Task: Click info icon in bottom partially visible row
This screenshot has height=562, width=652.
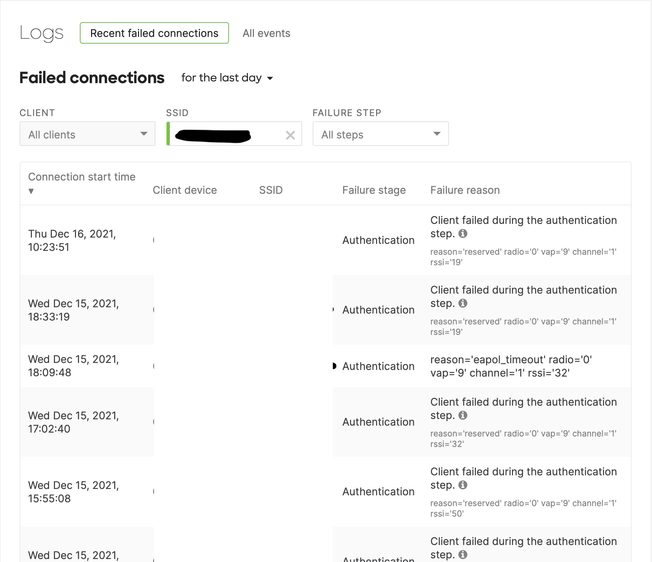Action: 462,555
